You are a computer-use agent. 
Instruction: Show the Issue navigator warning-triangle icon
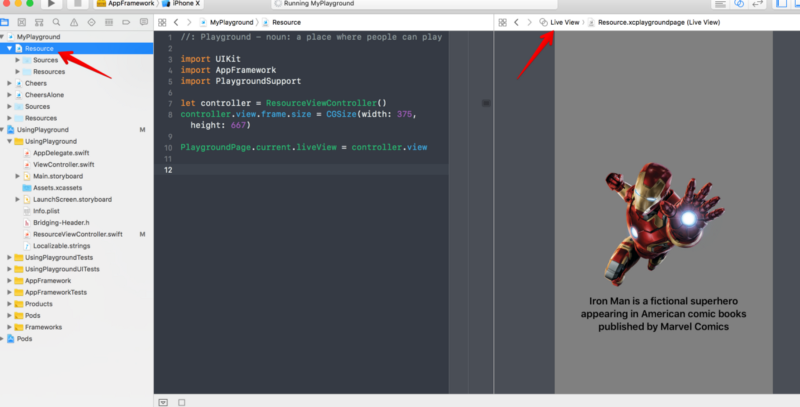[74, 22]
